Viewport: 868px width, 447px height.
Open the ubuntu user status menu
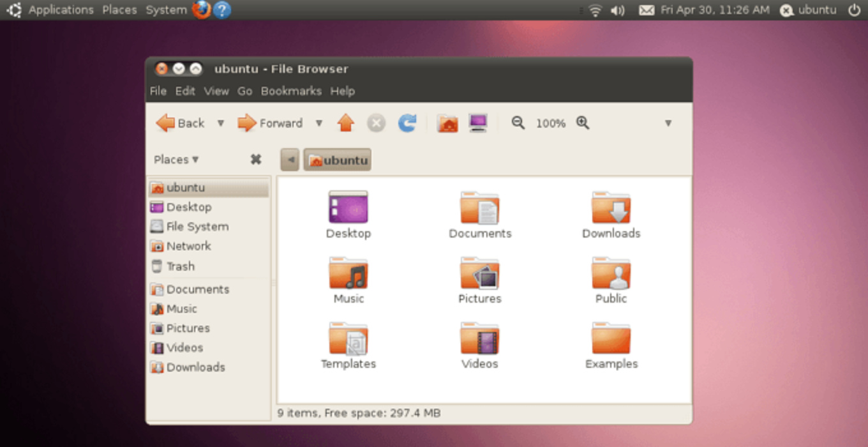pos(808,10)
